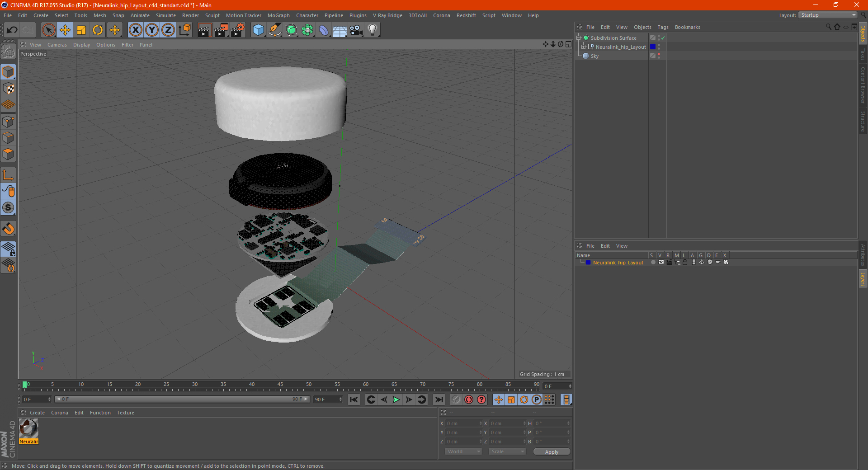Click Render to Picture Viewer icon

point(221,30)
